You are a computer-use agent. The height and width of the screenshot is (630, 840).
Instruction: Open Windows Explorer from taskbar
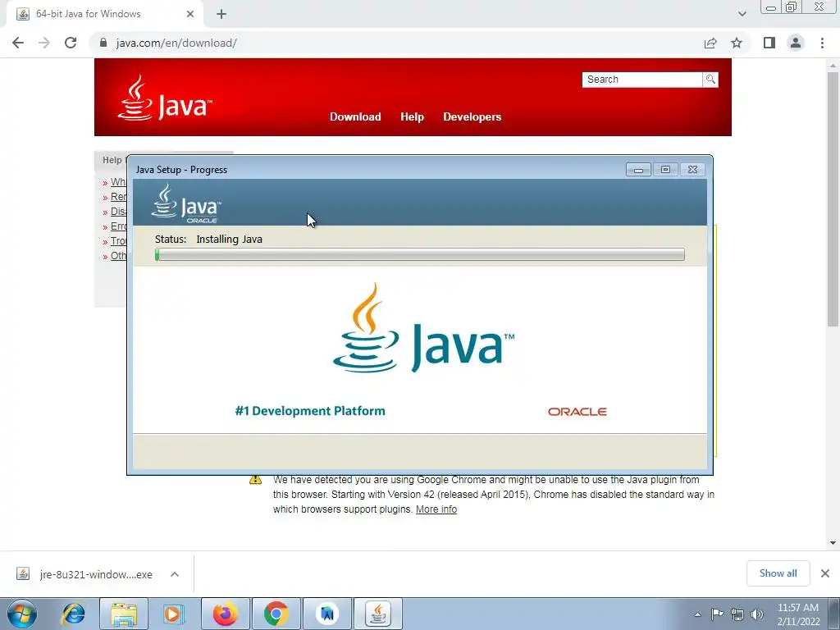tap(125, 614)
